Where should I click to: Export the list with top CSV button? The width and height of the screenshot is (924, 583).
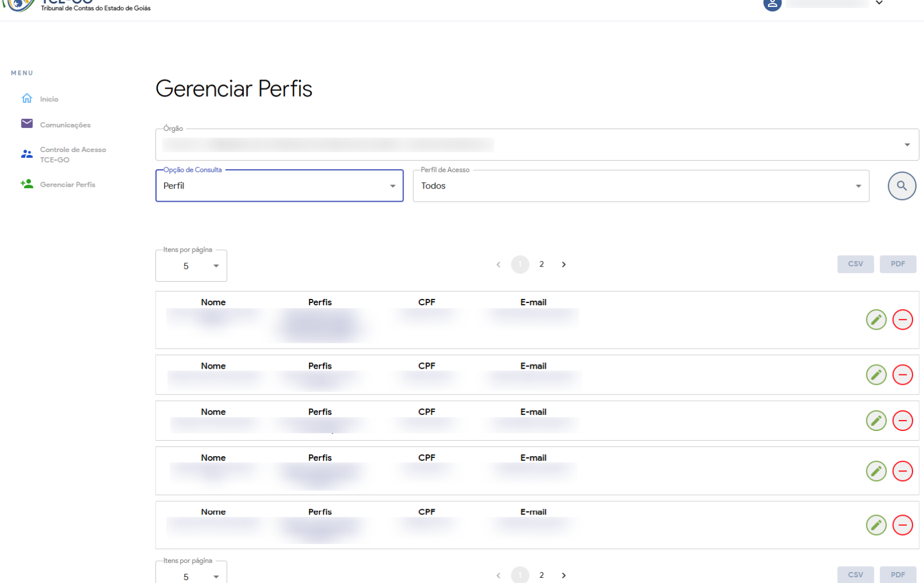tap(855, 264)
